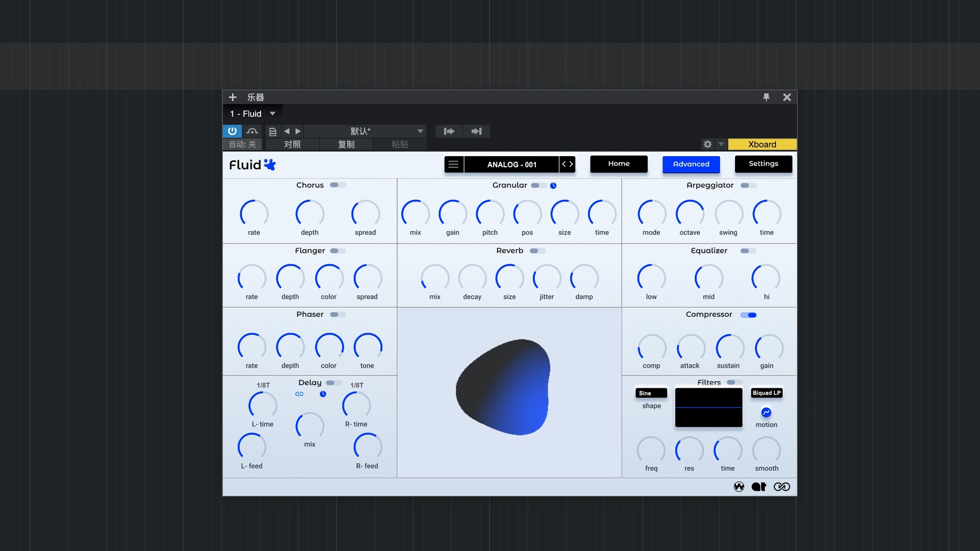The height and width of the screenshot is (551, 980).
Task: Pin the plugin window with the pin icon
Action: coord(766,97)
